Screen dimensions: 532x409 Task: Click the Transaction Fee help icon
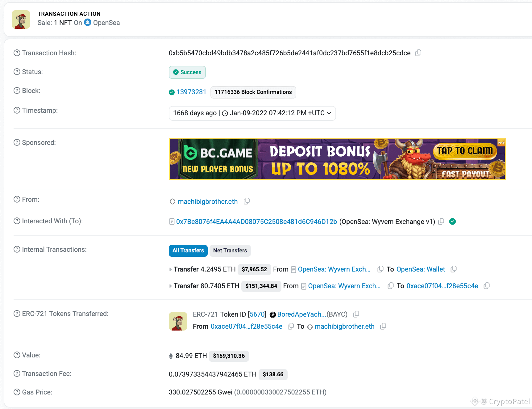[17, 373]
